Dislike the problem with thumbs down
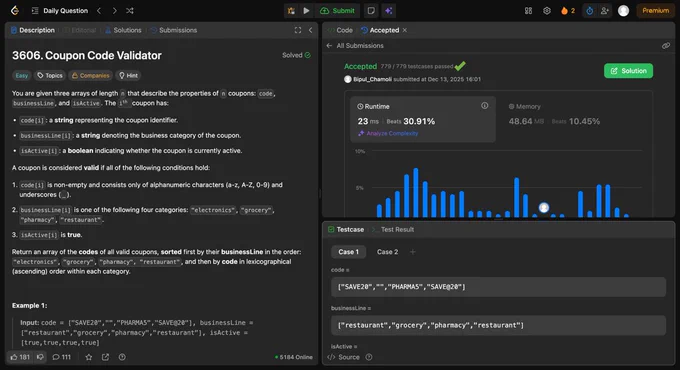The image size is (680, 370). [x=40, y=357]
